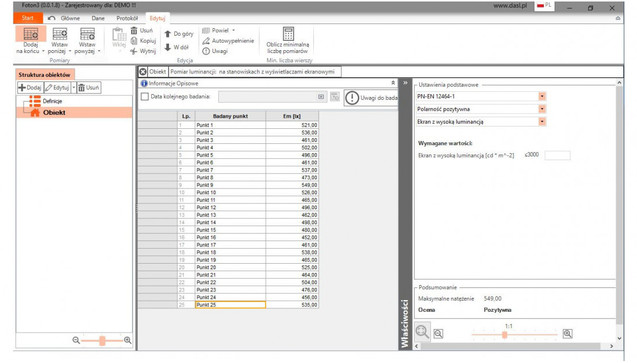Viewport: 637px width, 363px height.
Task: Enable the Data kolejnego badania checkbox
Action: (x=145, y=97)
